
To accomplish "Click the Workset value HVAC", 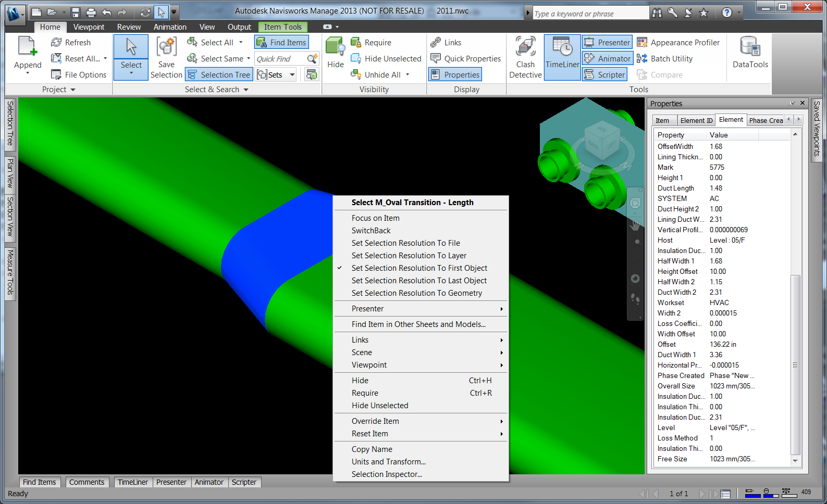I will 719,303.
